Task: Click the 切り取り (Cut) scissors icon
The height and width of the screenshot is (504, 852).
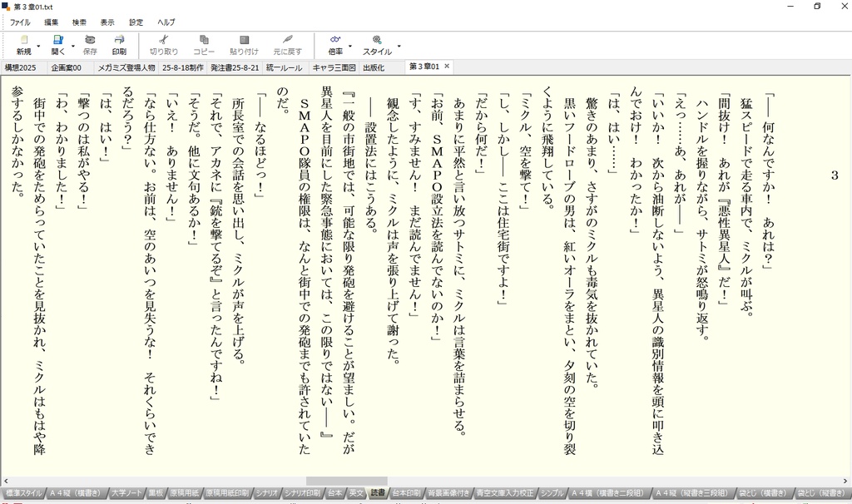Action: tap(164, 40)
